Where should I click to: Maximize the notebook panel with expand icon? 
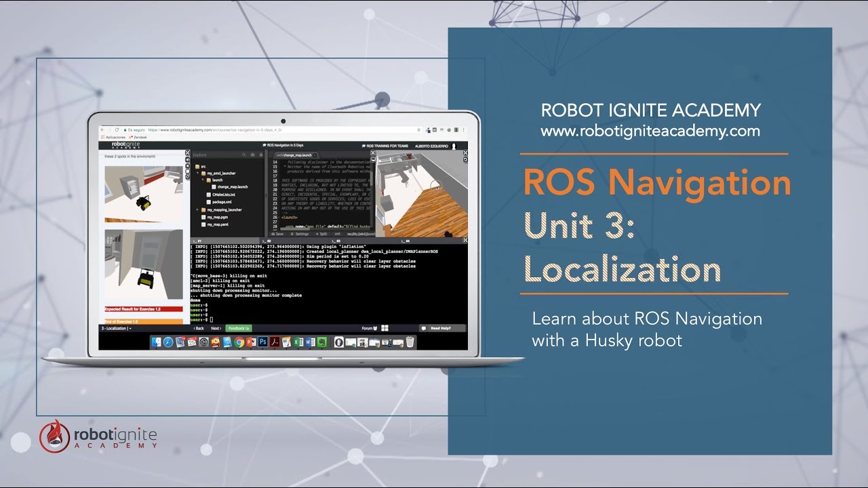point(187,152)
